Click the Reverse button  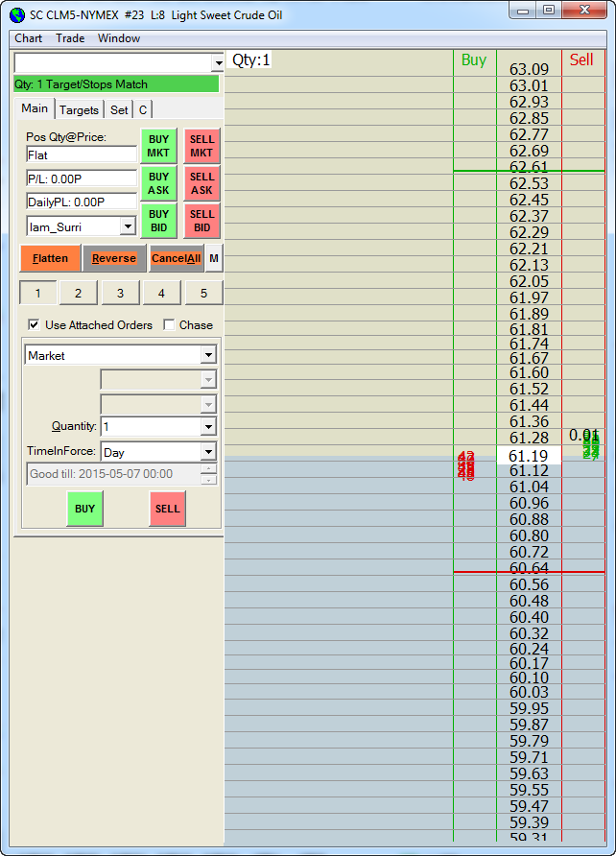(x=114, y=258)
